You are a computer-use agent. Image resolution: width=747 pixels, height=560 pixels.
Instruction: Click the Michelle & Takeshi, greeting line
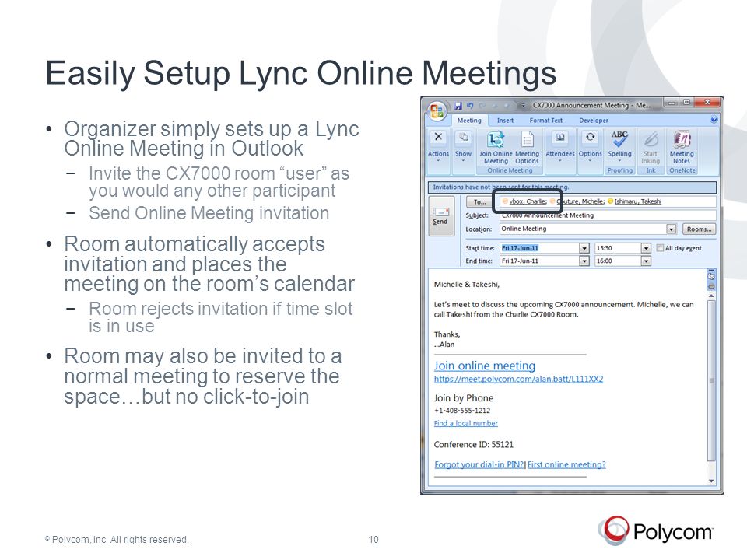(466, 285)
